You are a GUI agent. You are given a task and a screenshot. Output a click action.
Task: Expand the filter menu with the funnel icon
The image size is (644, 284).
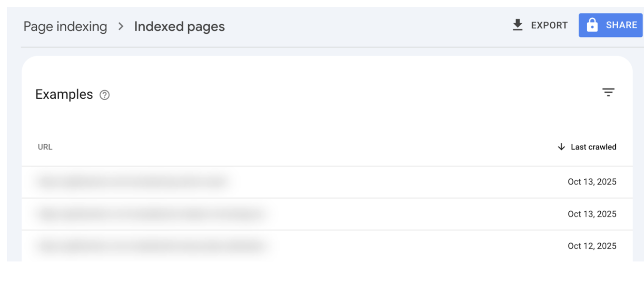(608, 92)
